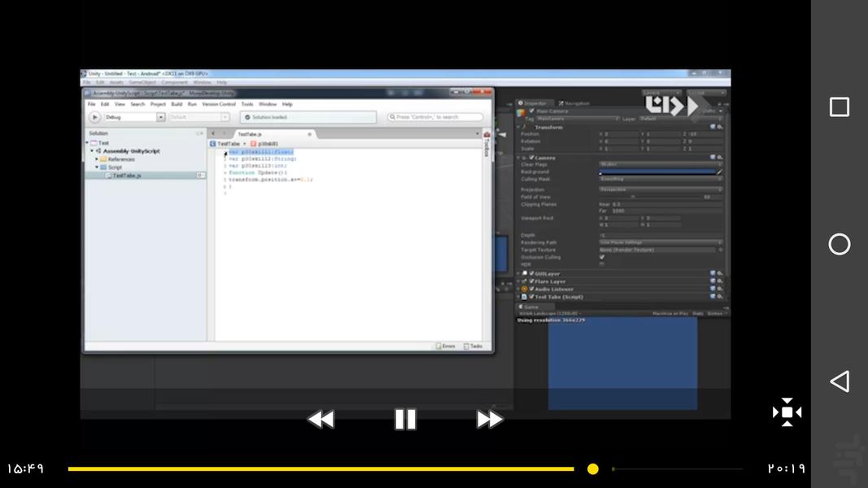Screen dimensions: 868x488
Task: Disable the Audio Listener component checkbox
Action: 532,289
